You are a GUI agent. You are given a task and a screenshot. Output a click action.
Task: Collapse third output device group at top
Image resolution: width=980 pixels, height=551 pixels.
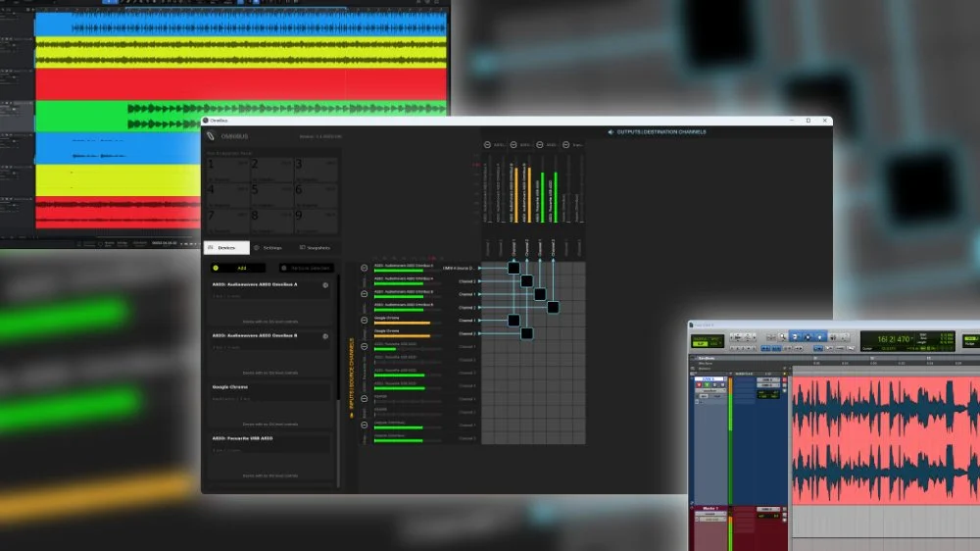click(x=540, y=145)
